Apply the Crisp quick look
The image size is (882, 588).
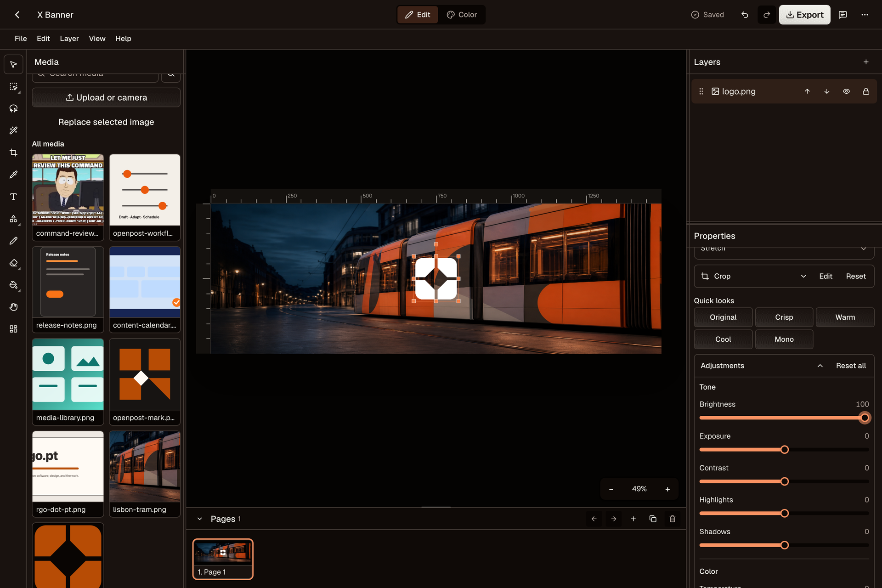click(784, 317)
